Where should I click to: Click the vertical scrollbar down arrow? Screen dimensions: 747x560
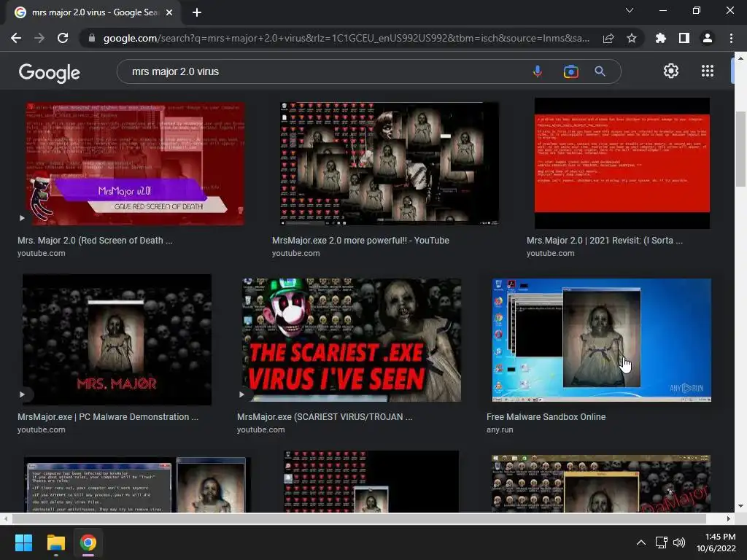click(740, 506)
